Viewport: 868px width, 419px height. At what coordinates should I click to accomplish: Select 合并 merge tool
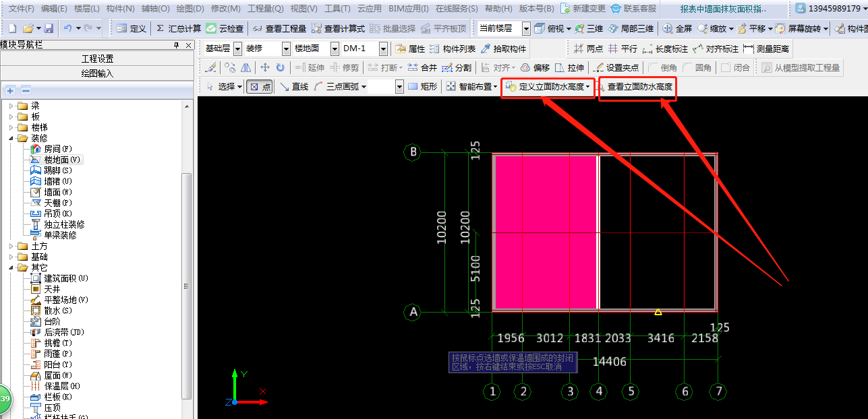tap(423, 67)
